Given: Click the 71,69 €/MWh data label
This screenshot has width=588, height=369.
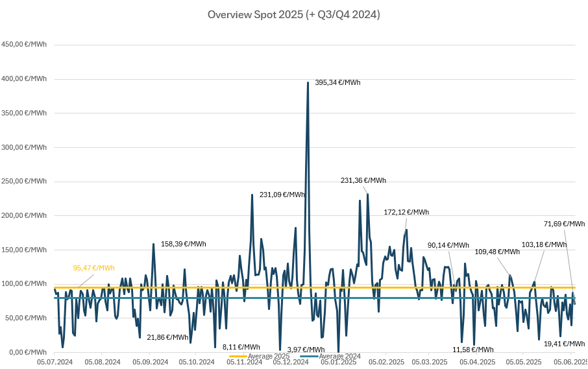Looking at the screenshot, I should [564, 224].
